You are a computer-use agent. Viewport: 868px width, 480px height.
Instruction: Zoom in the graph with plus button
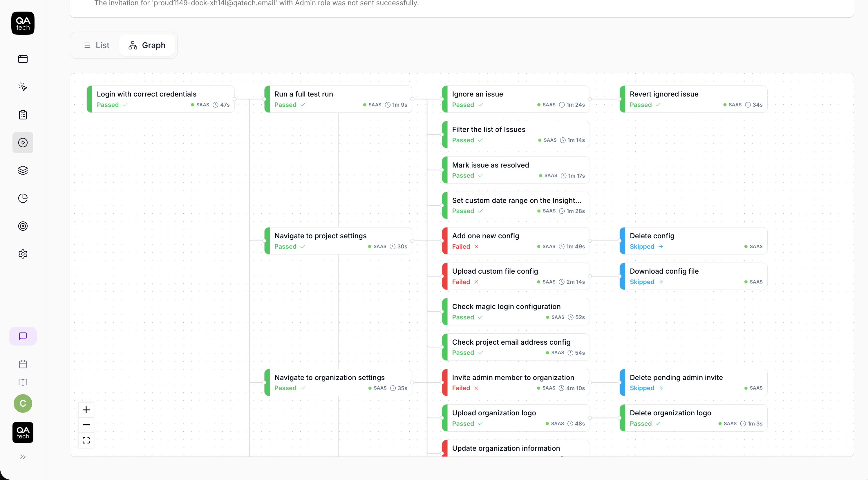[86, 410]
